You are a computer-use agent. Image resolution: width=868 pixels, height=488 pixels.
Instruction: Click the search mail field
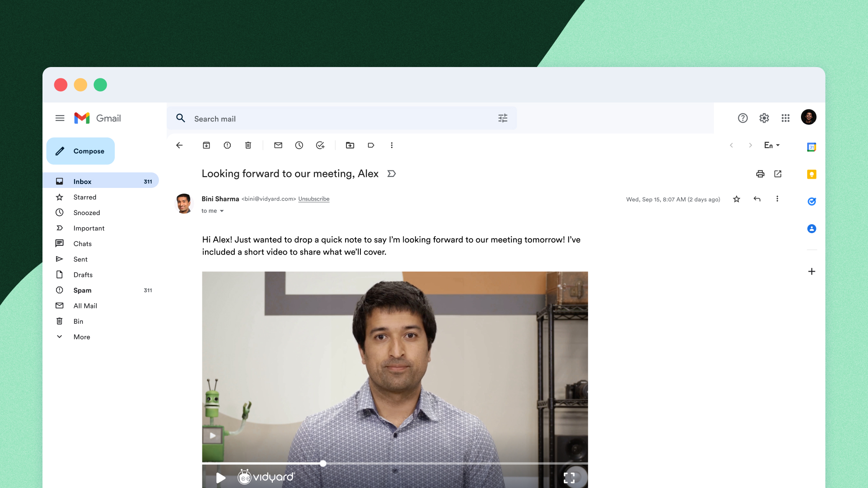click(x=307, y=118)
